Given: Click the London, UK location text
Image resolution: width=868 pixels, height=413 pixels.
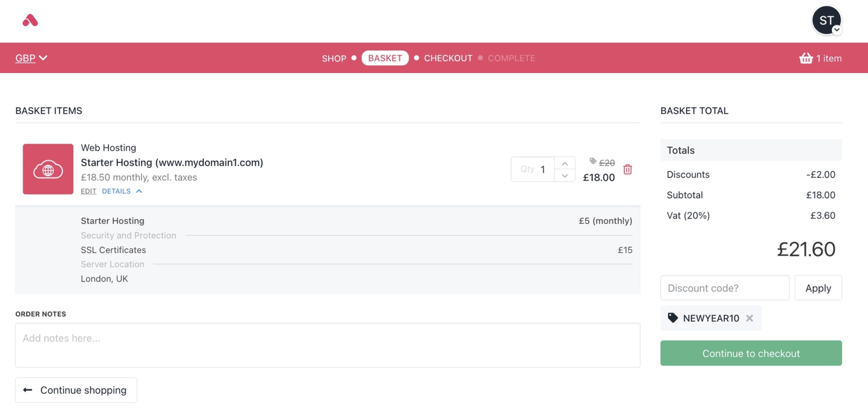Looking at the screenshot, I should point(104,279).
